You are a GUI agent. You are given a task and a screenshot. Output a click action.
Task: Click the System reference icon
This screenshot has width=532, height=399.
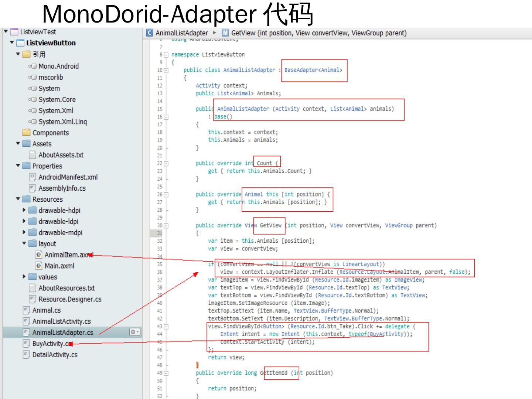(x=33, y=89)
